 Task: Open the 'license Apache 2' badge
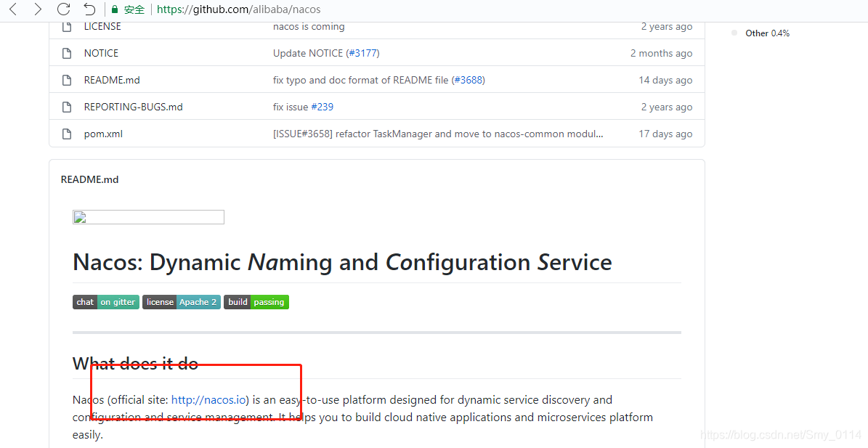[182, 302]
